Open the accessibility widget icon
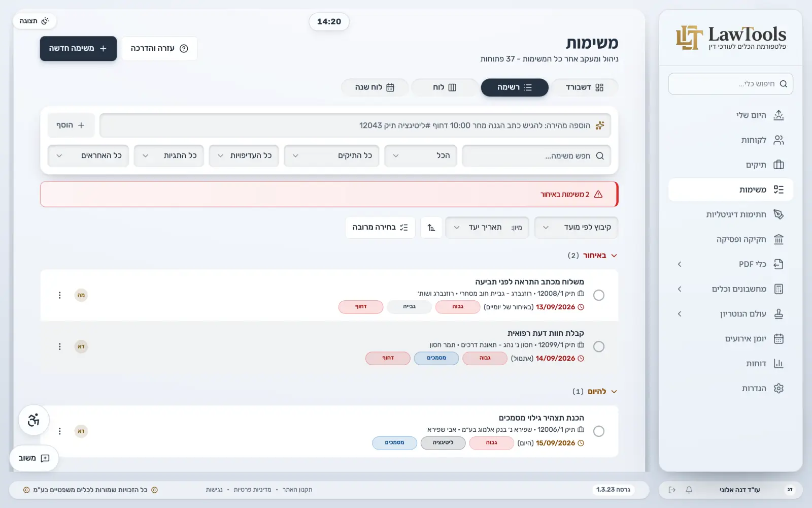The image size is (812, 508). click(34, 420)
